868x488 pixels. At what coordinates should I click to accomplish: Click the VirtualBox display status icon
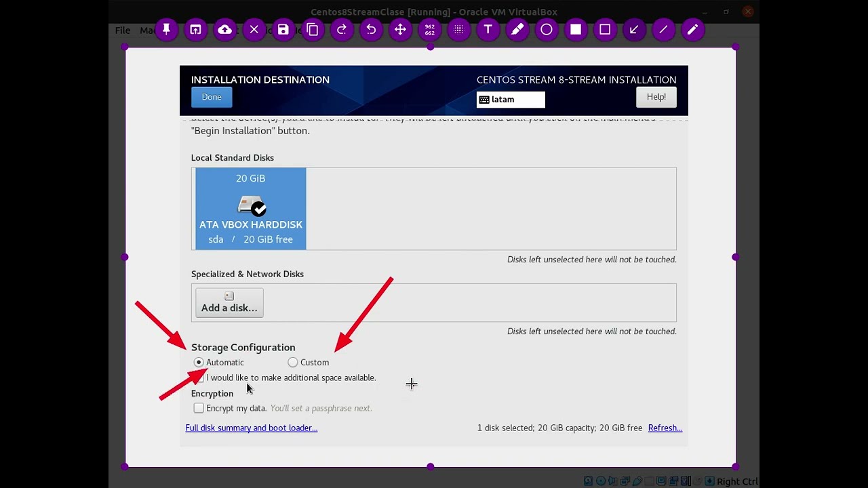[661, 481]
